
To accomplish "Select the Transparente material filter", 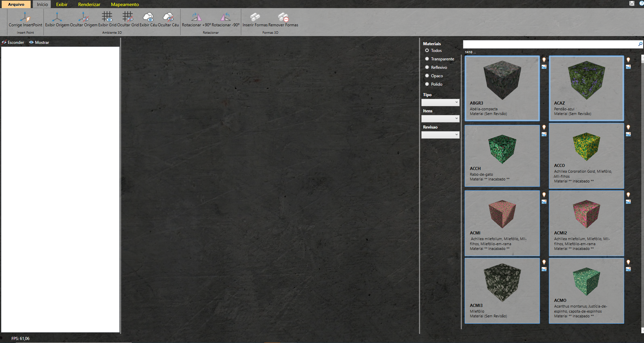I will click(x=427, y=59).
